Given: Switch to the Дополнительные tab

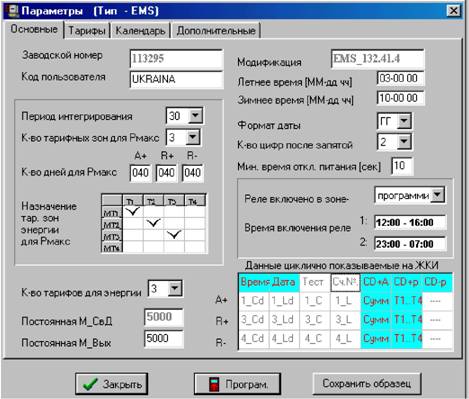Looking at the screenshot, I should tap(216, 31).
